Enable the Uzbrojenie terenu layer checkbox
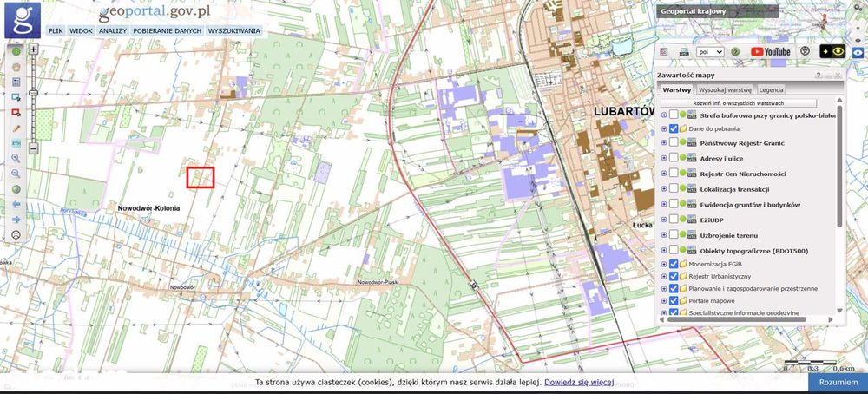 pos(674,235)
